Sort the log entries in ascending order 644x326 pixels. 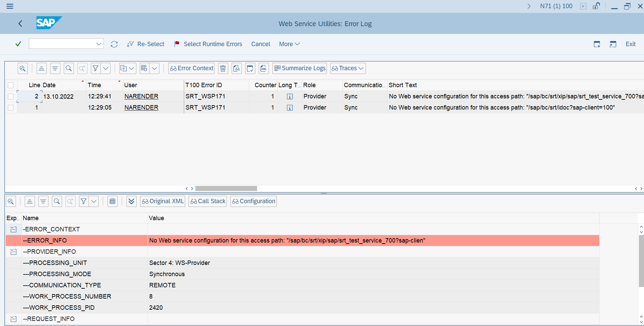click(x=41, y=68)
